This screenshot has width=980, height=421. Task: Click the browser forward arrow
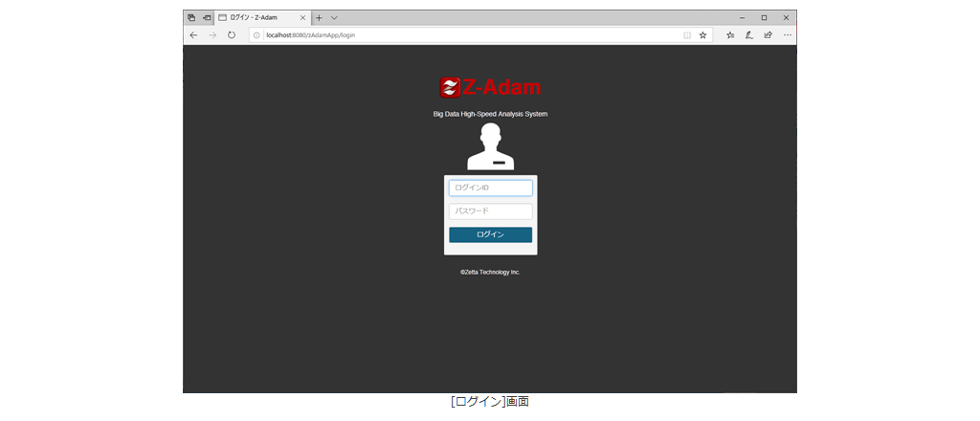tap(212, 35)
